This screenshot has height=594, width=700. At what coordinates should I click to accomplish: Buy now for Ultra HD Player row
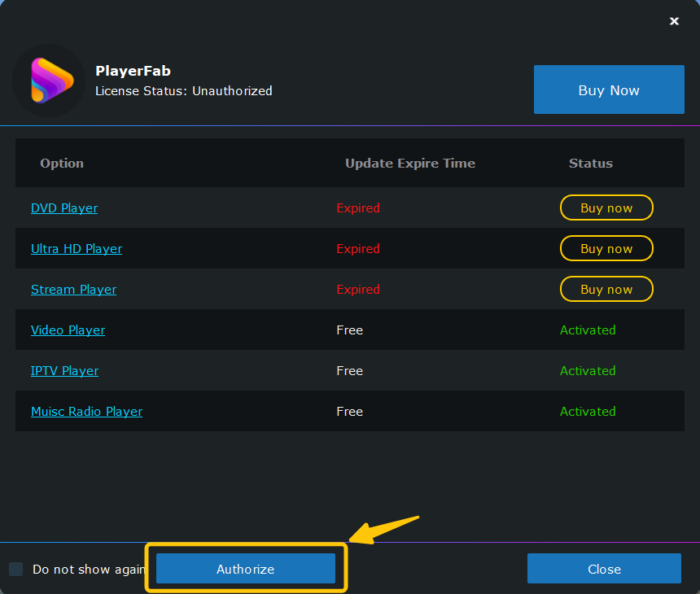tap(606, 248)
